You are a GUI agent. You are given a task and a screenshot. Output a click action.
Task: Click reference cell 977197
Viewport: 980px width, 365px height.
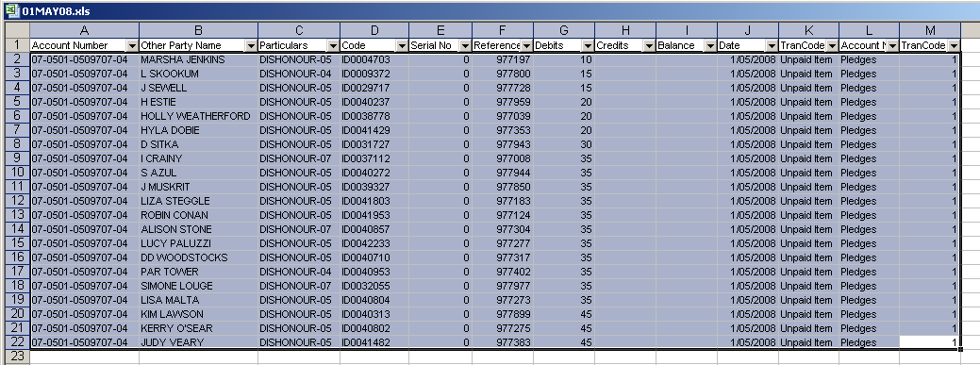pos(503,59)
